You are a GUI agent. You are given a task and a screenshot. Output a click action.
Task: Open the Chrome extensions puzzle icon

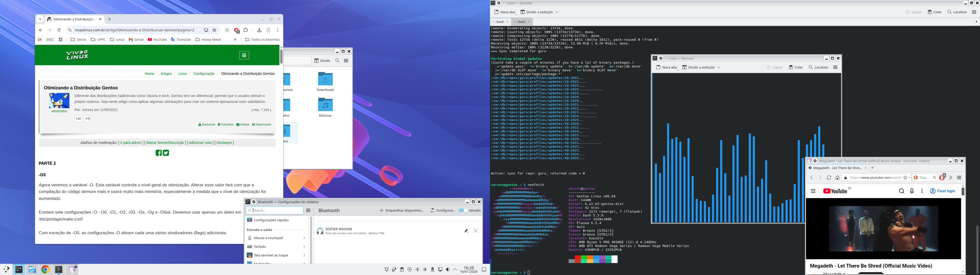[x=246, y=30]
